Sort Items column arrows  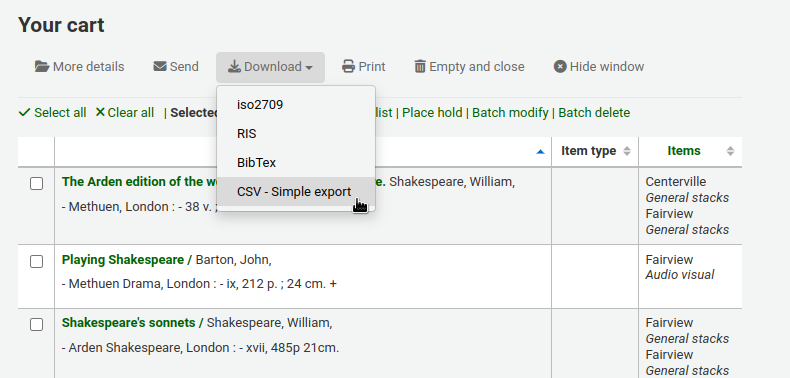[730, 151]
